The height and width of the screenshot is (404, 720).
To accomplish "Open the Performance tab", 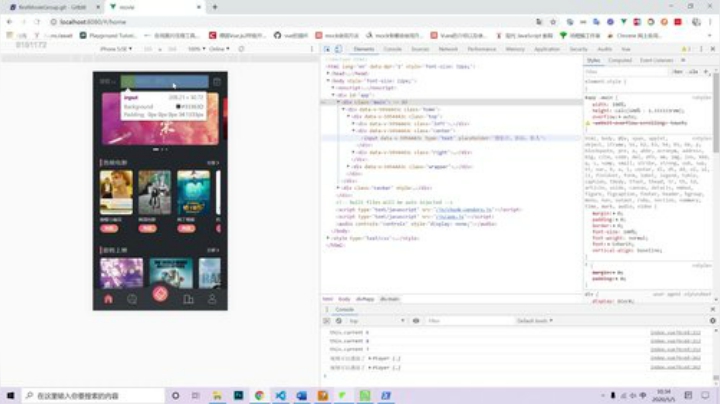I will click(482, 49).
